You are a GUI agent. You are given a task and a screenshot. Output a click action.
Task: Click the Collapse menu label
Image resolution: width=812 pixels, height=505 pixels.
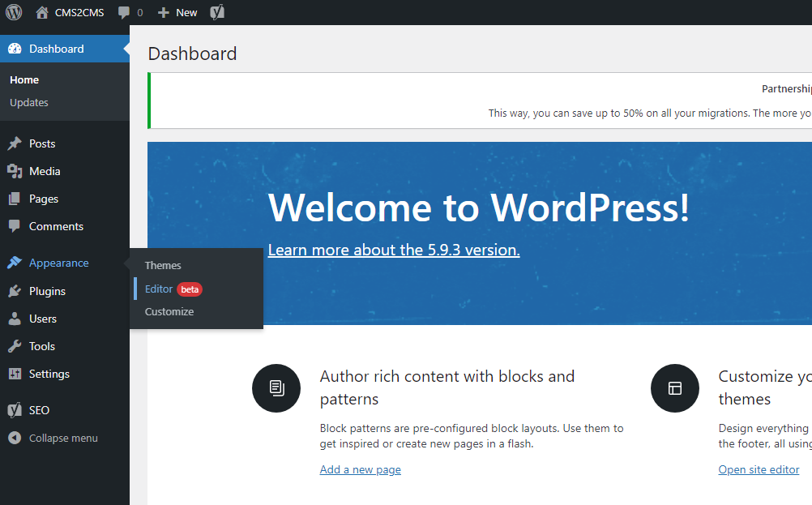tap(63, 439)
